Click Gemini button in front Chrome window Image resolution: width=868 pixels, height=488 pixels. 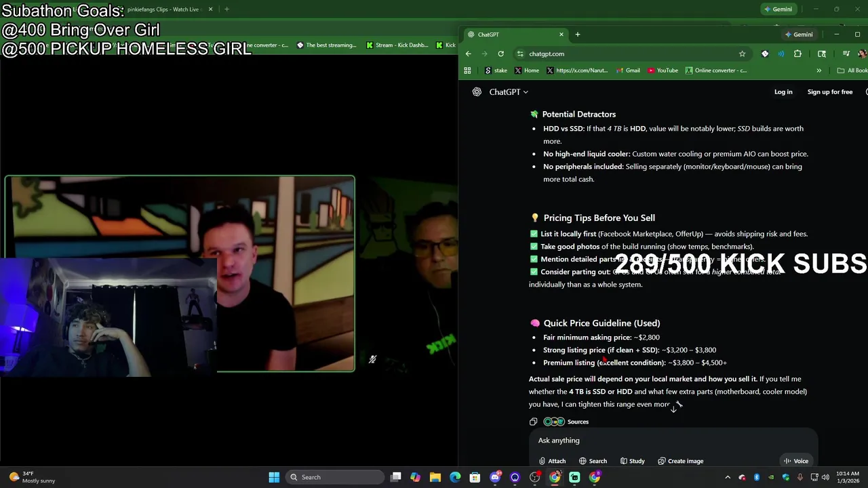(x=798, y=35)
